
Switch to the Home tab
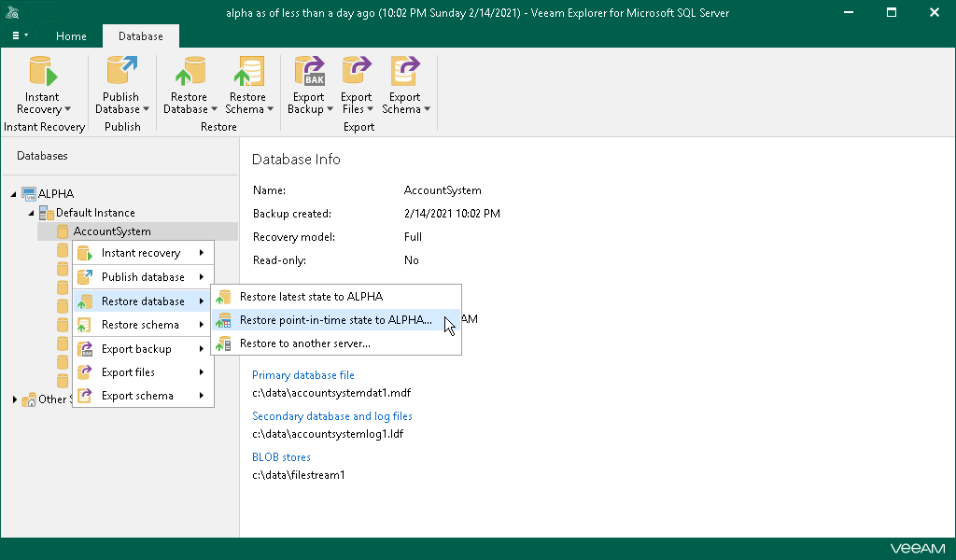click(x=71, y=36)
